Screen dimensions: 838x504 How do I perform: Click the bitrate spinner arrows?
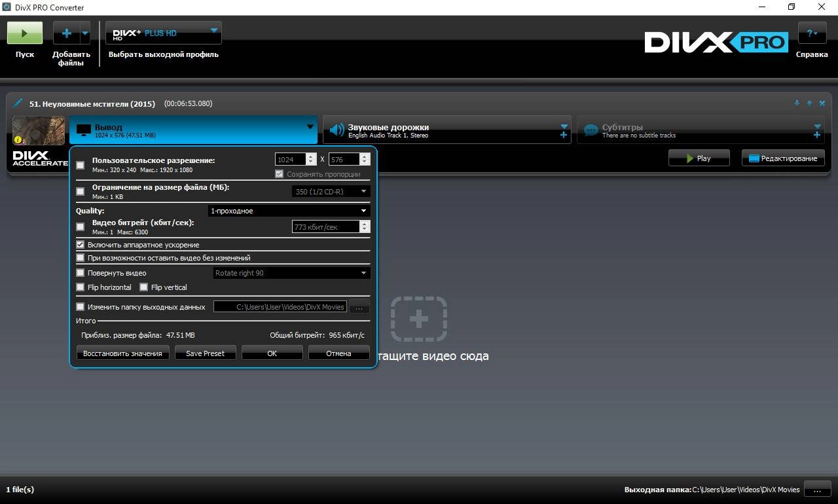click(x=365, y=226)
